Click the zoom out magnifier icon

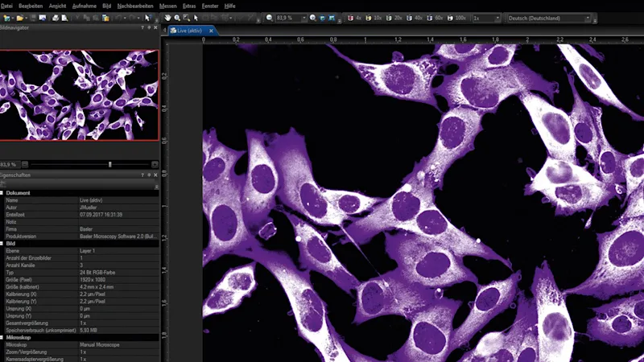[x=270, y=18]
